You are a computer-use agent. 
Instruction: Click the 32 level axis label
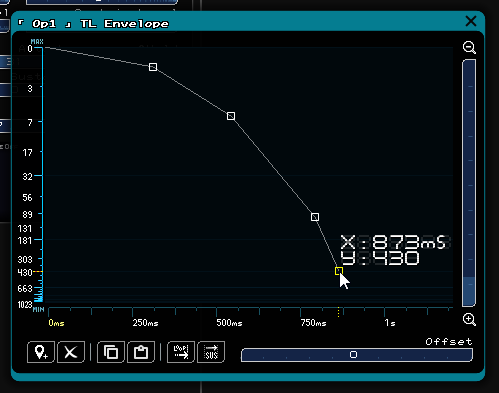[x=27, y=176]
